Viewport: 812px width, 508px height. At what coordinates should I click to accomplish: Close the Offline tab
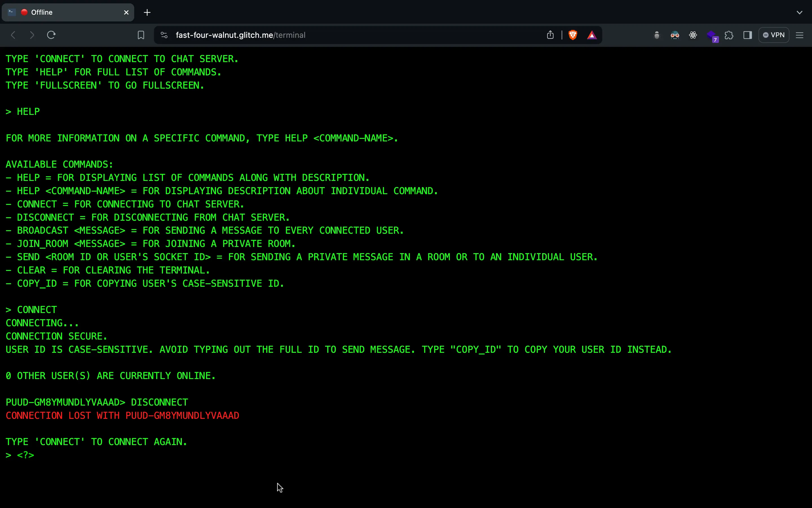[x=126, y=12]
